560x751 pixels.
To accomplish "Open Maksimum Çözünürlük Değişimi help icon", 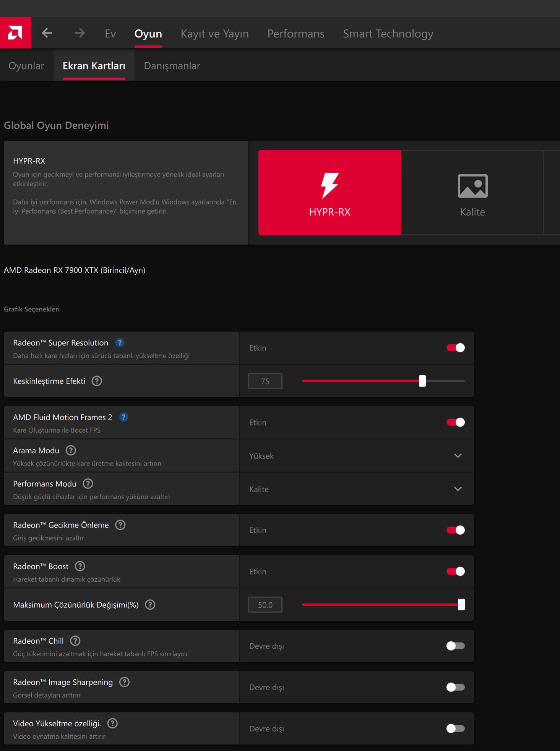I will point(150,605).
